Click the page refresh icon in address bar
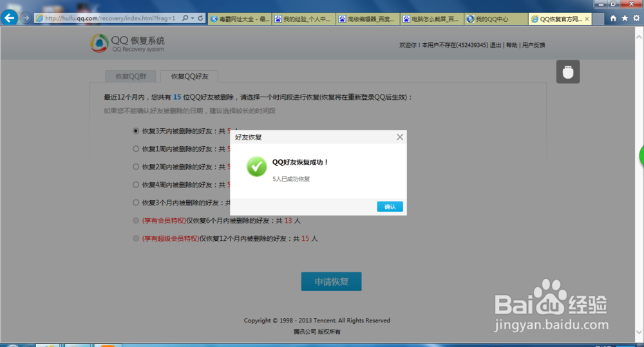The image size is (644, 347). [200, 18]
